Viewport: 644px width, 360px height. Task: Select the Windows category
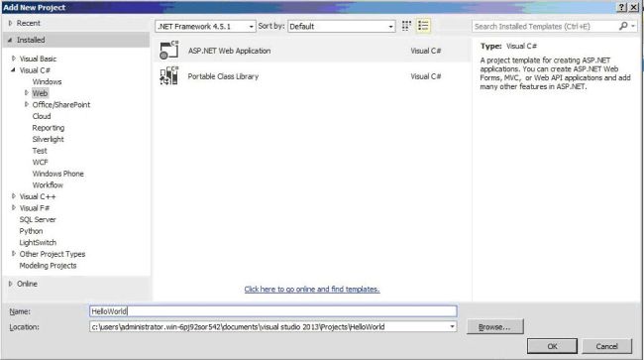pos(47,81)
